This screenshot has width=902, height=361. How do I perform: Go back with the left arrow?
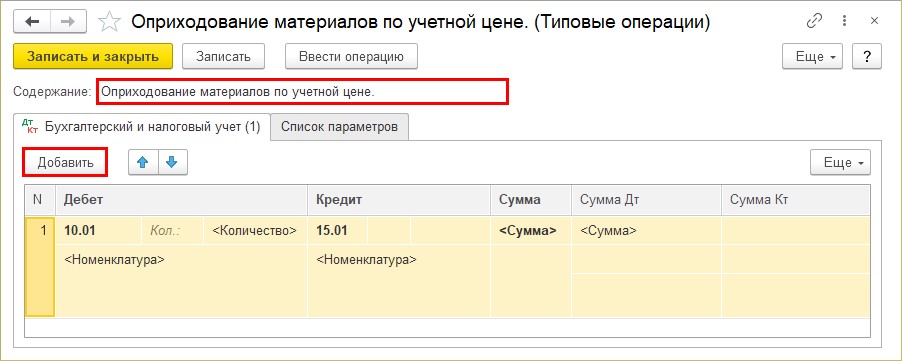coord(32,22)
